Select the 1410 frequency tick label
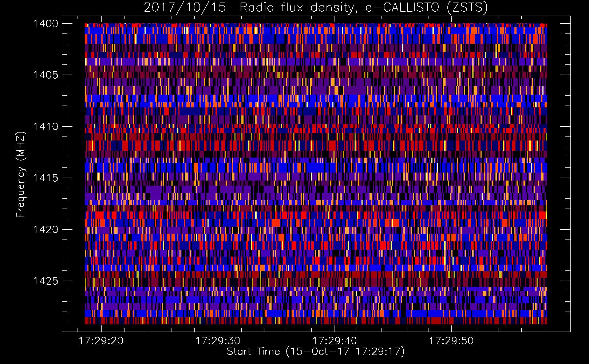The image size is (589, 364). [46, 127]
